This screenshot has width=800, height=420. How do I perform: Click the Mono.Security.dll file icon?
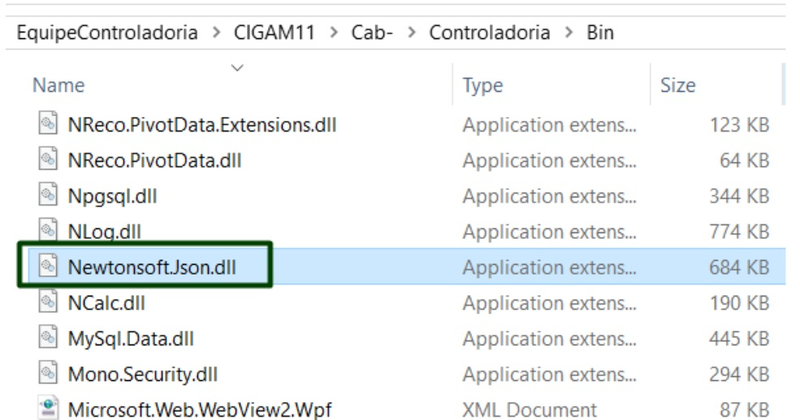pos(48,374)
